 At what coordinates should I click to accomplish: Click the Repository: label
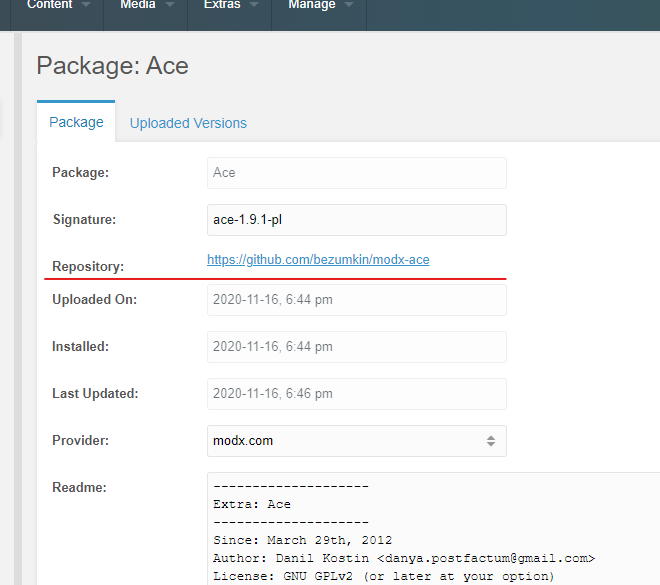click(x=88, y=266)
